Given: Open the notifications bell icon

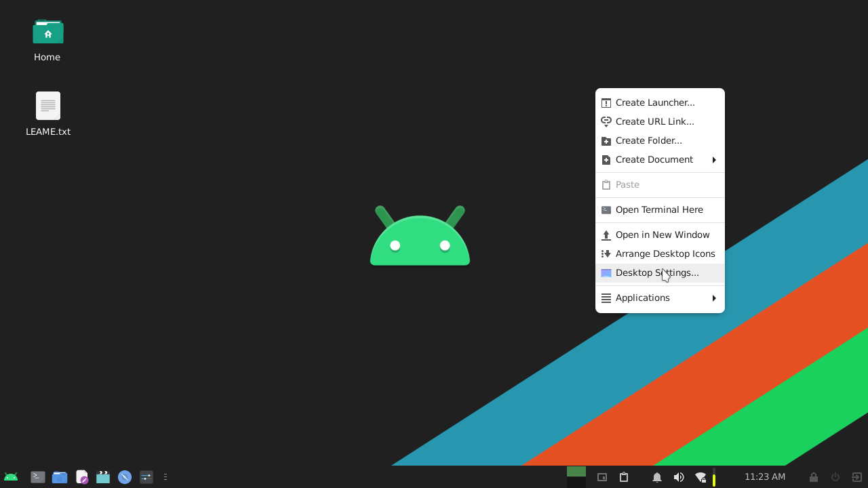Looking at the screenshot, I should coord(657,477).
